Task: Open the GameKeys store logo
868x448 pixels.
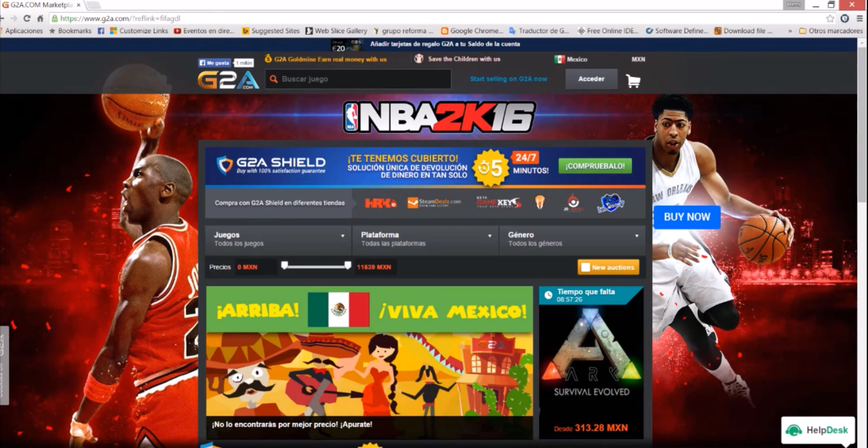Action: pos(498,202)
